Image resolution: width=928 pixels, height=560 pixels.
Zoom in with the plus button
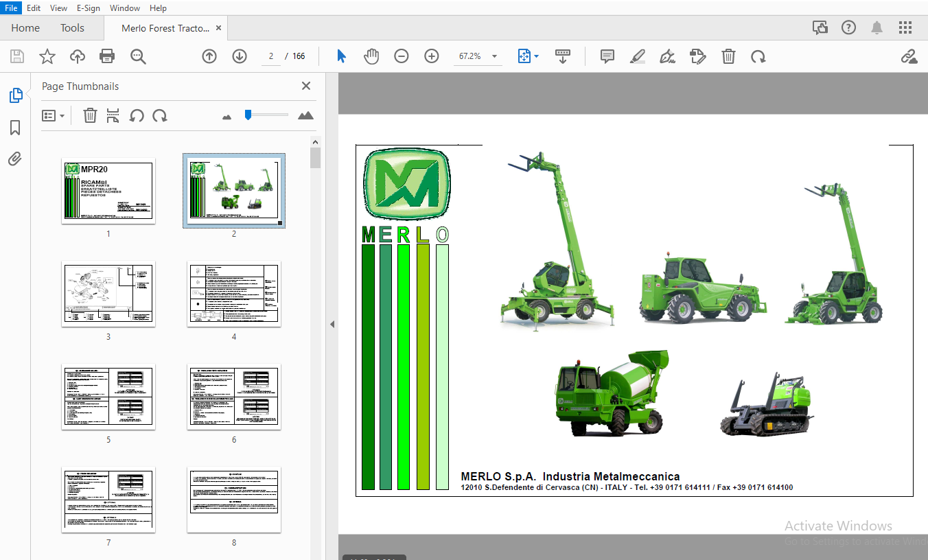[x=432, y=56]
